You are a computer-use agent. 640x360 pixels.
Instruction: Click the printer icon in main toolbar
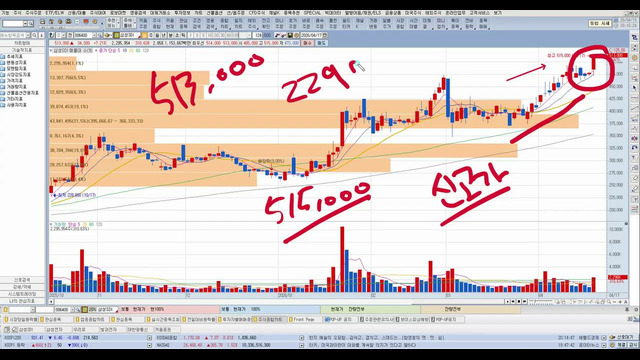[42, 22]
